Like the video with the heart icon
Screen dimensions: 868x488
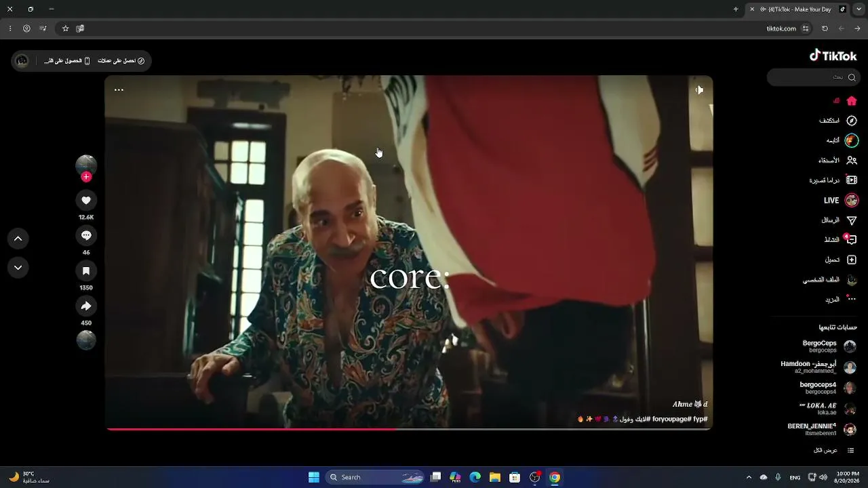point(86,201)
